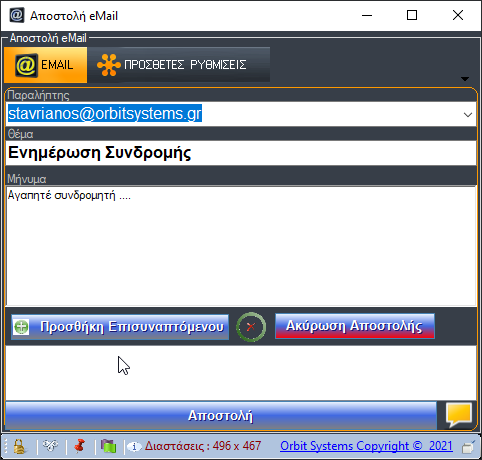Viewport: 482px width, 460px height.
Task: Focus the Θέμα subject field
Action: point(241,153)
